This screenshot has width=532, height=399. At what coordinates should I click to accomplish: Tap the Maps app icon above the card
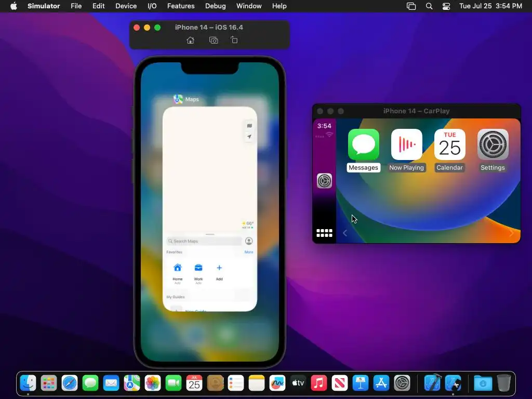coord(178,99)
